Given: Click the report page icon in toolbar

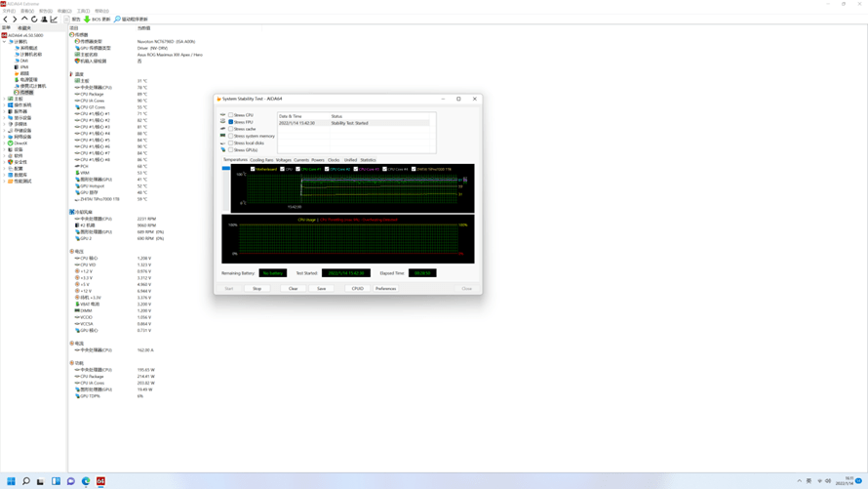Looking at the screenshot, I should 67,19.
